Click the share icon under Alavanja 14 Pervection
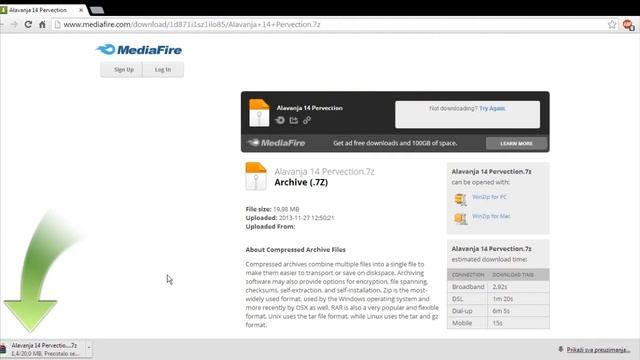Viewport: 640px width, 360px height. 293,120
